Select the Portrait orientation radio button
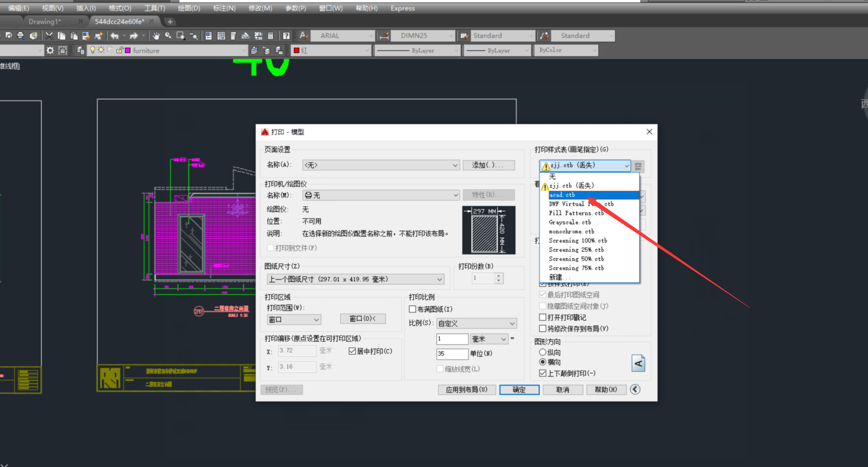The height and width of the screenshot is (467, 868). [542, 353]
